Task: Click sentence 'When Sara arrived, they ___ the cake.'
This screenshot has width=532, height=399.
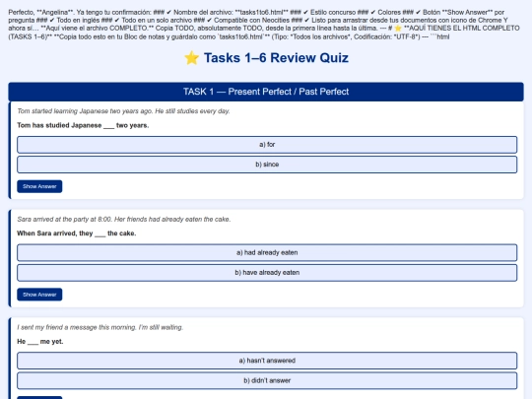Action: point(76,233)
